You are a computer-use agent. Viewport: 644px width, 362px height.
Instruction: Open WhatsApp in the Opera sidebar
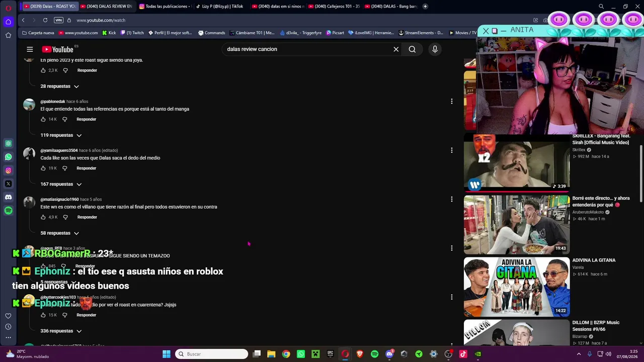[x=8, y=157]
